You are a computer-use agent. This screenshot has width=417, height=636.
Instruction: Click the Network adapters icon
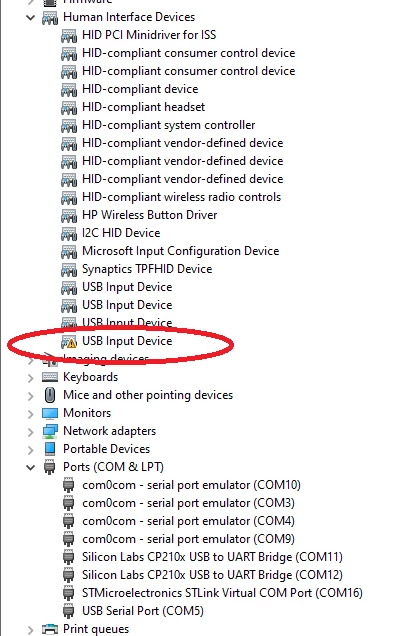50,431
